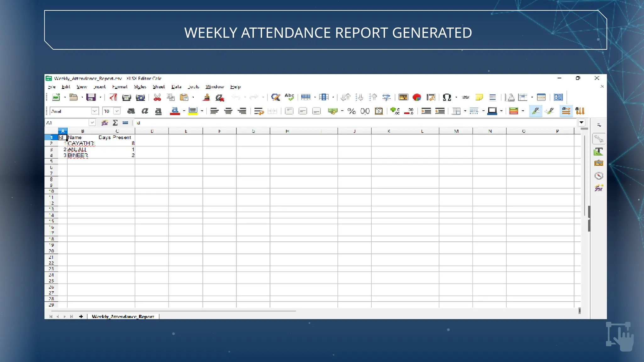The image size is (644, 362).
Task: Select the Weekly_Attendance_Report sheet tab
Action: [123, 316]
